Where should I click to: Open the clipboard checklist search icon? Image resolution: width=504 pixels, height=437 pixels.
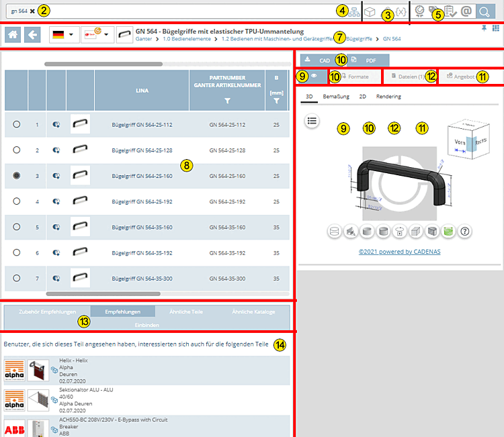coord(450,11)
